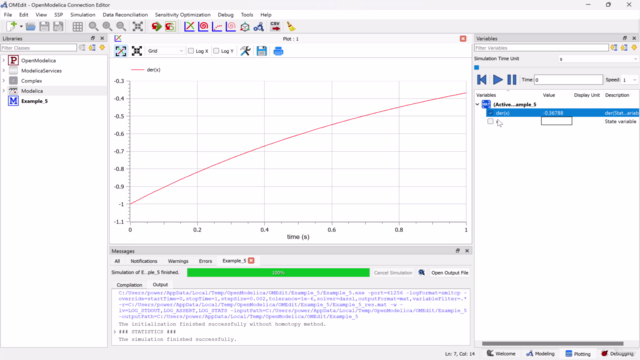Expand the ModelicaServices library
640x360 pixels.
click(x=4, y=71)
